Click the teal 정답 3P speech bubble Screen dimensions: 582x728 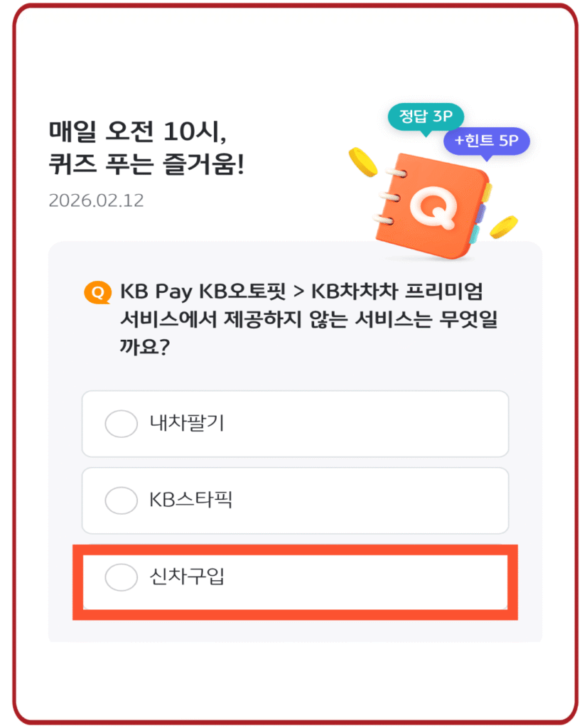pos(425,117)
